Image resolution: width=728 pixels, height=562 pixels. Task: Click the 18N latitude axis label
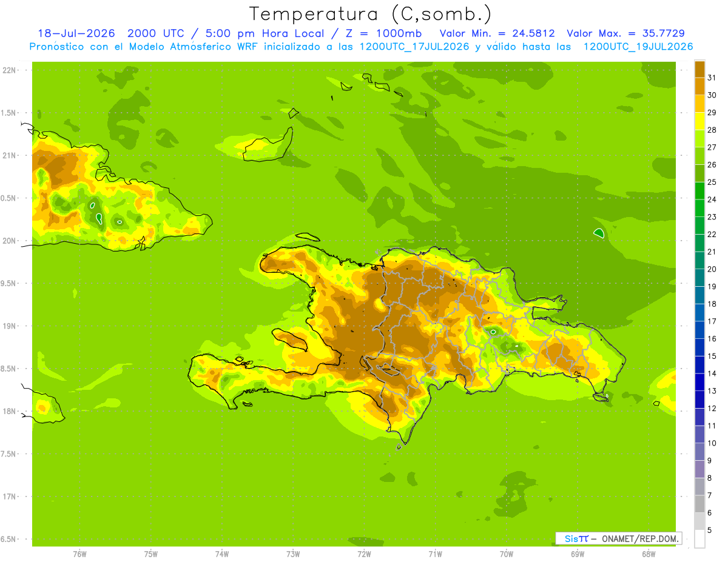point(10,411)
